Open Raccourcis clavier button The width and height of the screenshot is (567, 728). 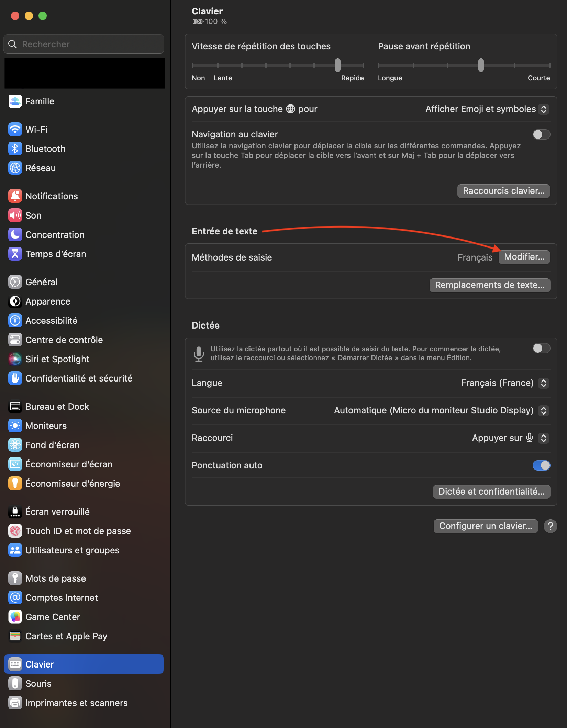coord(503,191)
